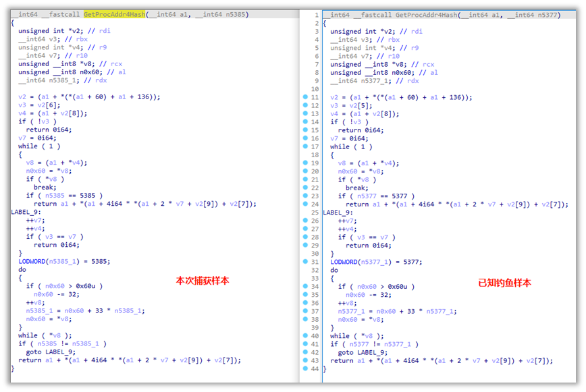Screen dimensions: 586x392
Task: Toggle the breakpoint dot at line 15
Action: (x=305, y=130)
